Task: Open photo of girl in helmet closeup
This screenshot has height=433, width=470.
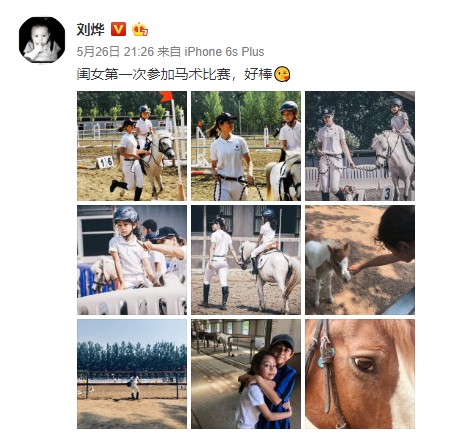Action: coord(132,260)
